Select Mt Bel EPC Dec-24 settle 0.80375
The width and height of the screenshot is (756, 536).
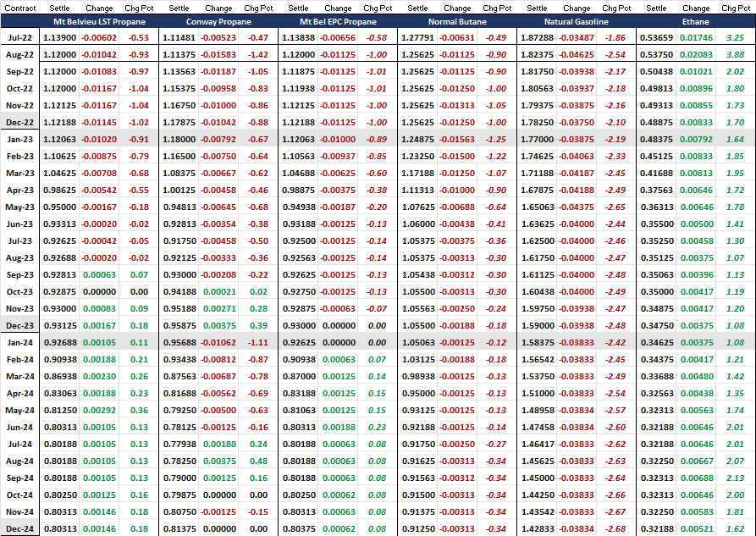pyautogui.click(x=299, y=528)
